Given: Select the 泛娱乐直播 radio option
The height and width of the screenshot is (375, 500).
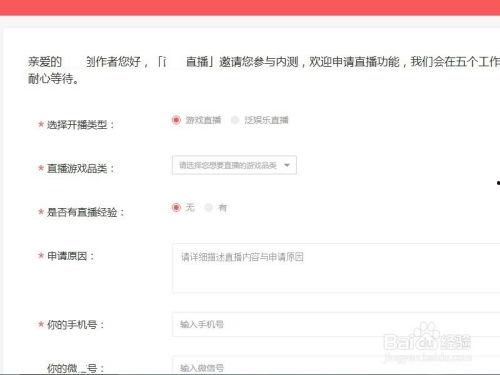Looking at the screenshot, I should (235, 120).
